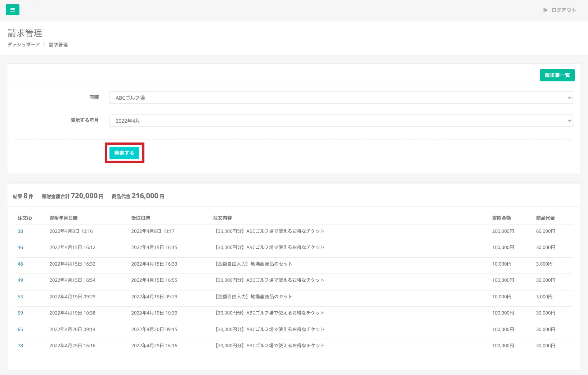Expand the 表示する年月 month dropdown
588x375 pixels.
[341, 121]
